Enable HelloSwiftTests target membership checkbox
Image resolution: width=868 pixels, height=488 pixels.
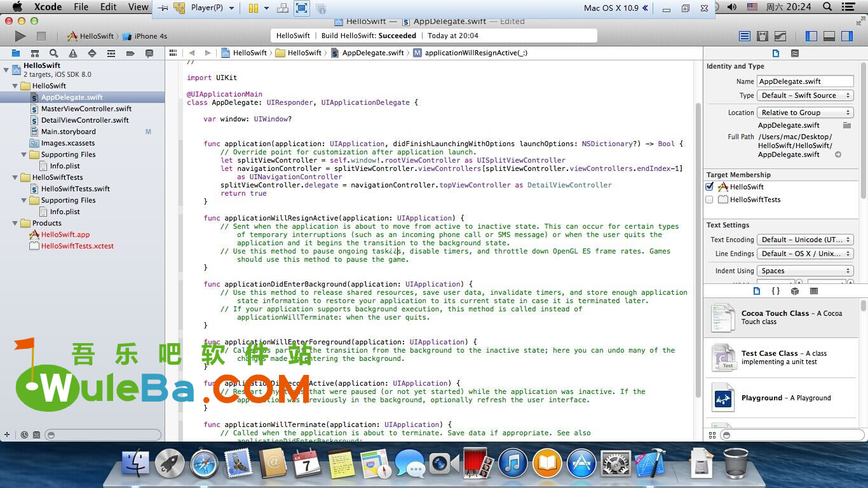point(710,200)
